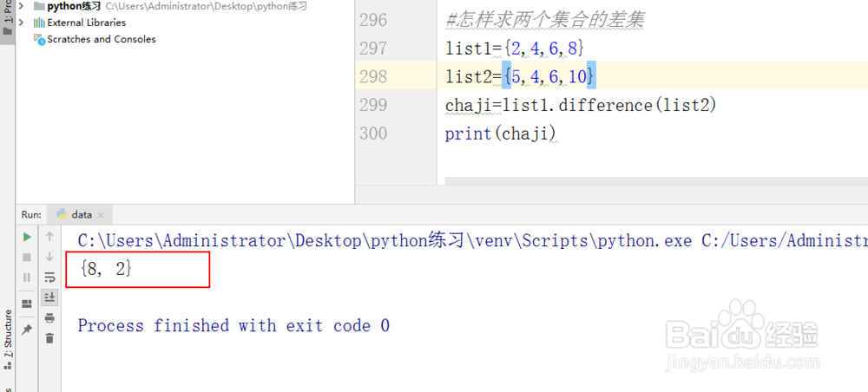Viewport: 868px width, 392px height.
Task: Click line number 297 in the gutter
Action: pyautogui.click(x=373, y=49)
